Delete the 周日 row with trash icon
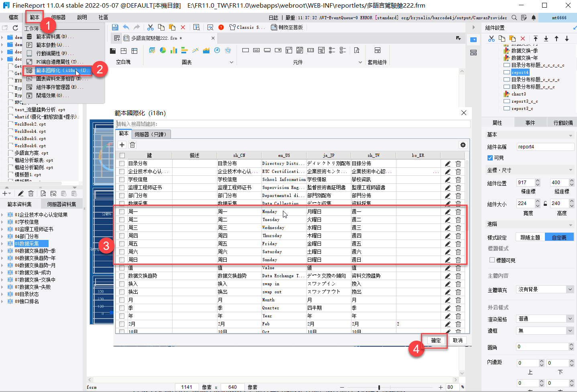 pyautogui.click(x=458, y=260)
